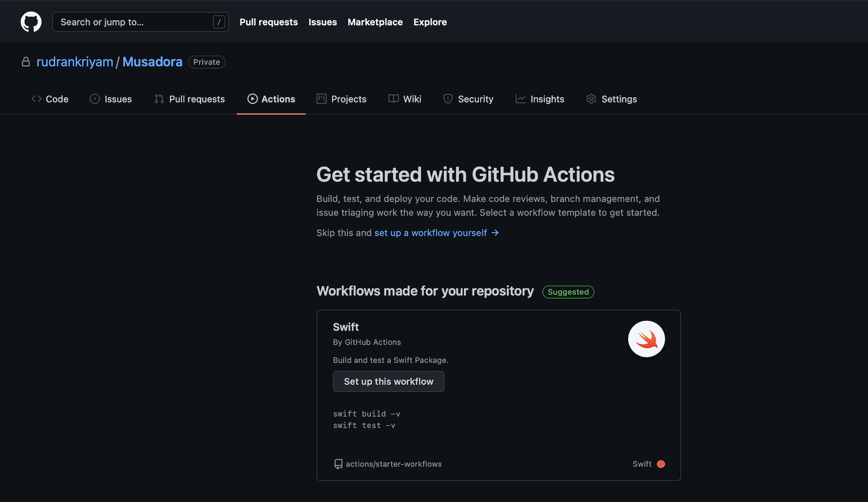This screenshot has height=502, width=868.
Task: Click the Private badge label
Action: click(207, 62)
